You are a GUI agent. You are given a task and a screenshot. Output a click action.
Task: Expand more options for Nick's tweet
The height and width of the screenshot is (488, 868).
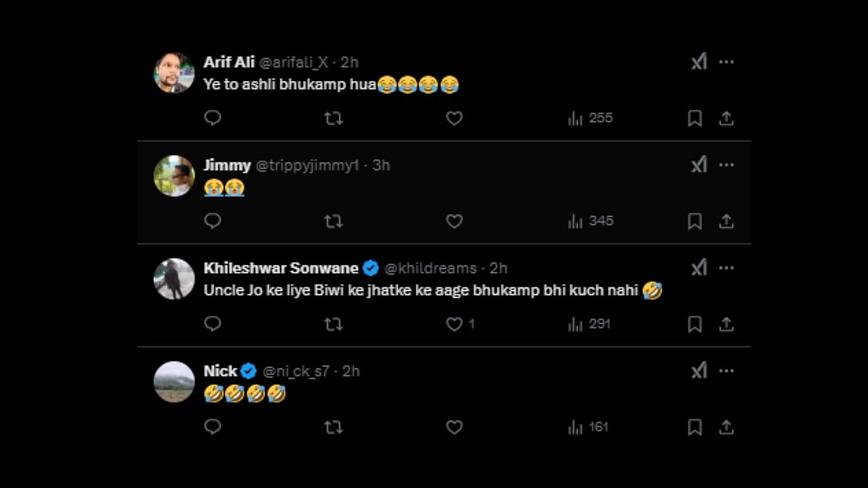[x=726, y=371]
